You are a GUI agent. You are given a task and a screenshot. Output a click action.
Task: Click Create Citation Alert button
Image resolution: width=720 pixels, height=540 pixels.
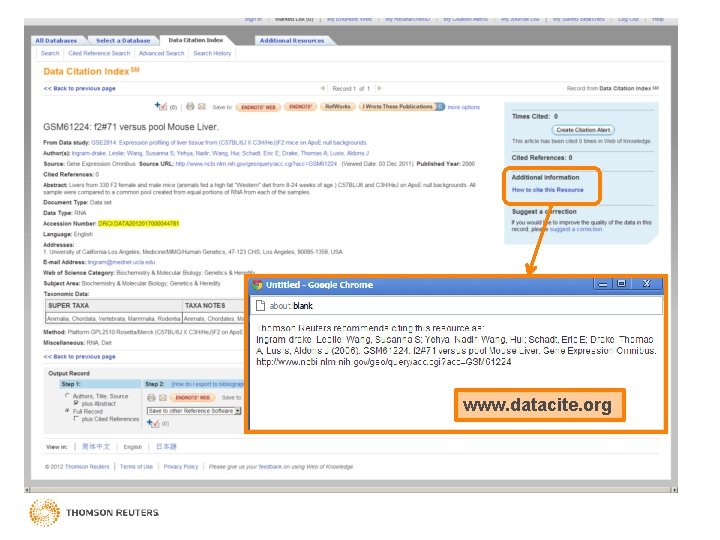click(583, 130)
